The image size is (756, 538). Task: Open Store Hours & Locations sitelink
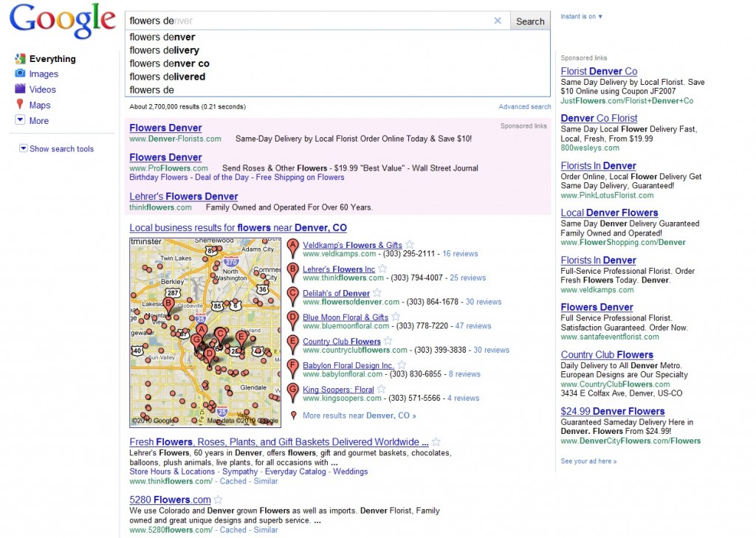click(x=172, y=472)
